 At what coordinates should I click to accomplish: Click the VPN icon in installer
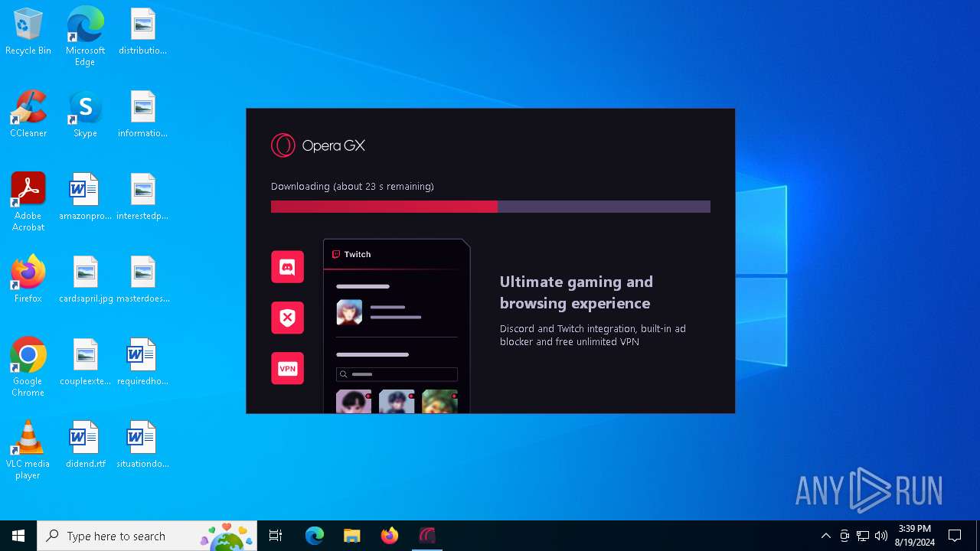[x=287, y=368]
